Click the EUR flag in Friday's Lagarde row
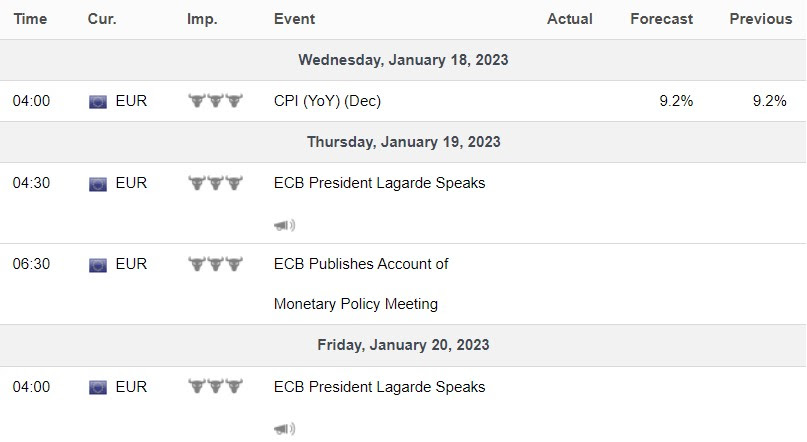The height and width of the screenshot is (442, 807). pos(98,387)
